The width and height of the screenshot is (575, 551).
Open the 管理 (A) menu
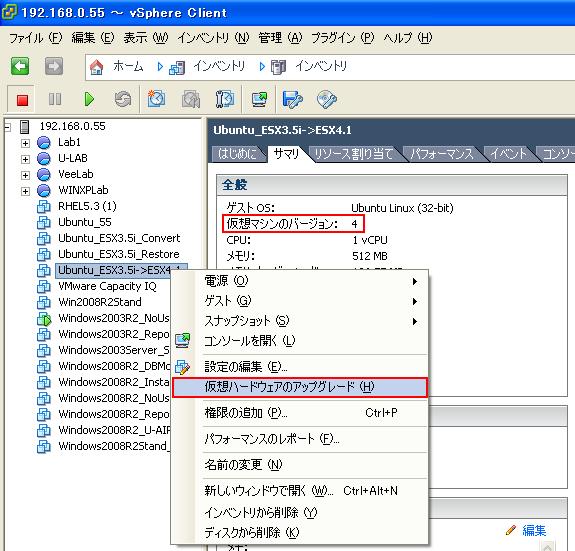[x=280, y=38]
